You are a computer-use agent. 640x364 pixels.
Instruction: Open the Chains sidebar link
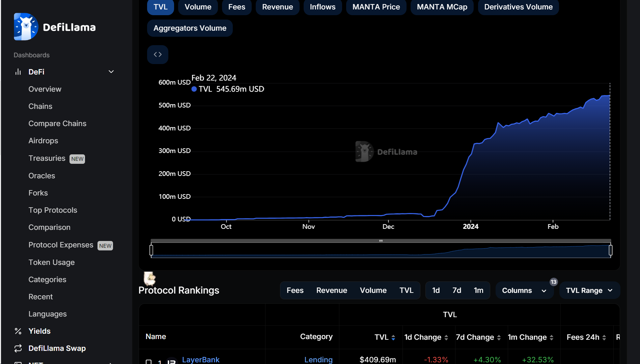click(x=40, y=106)
